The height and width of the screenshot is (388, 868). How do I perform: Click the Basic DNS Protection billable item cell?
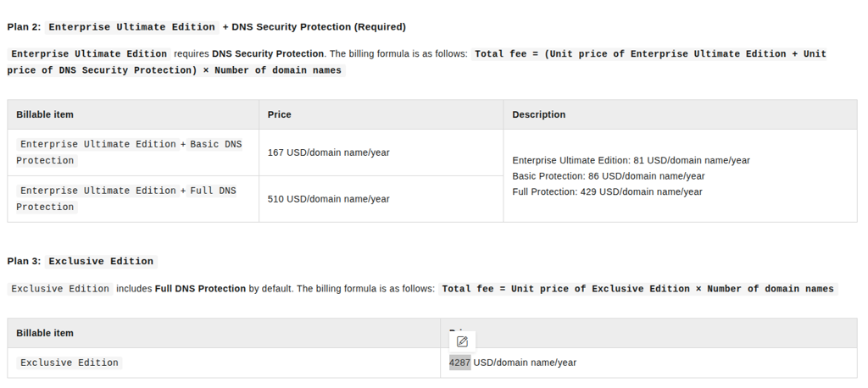point(129,152)
